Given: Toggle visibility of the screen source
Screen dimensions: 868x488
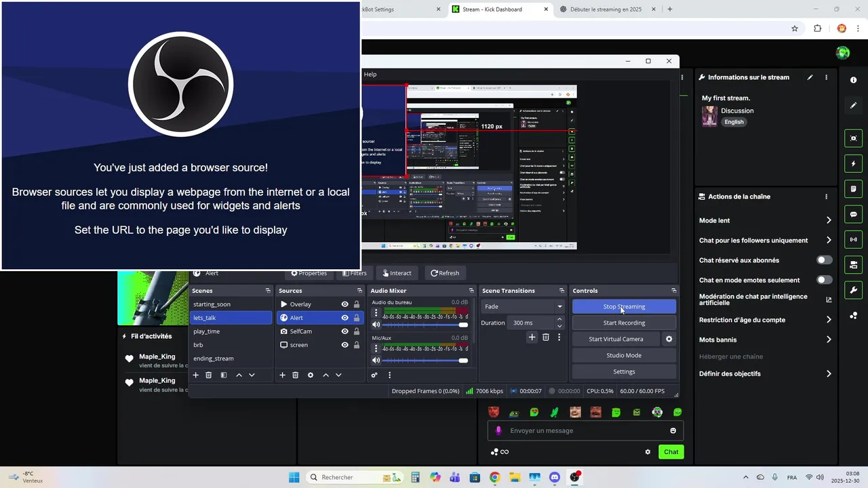Looking at the screenshot, I should point(344,345).
